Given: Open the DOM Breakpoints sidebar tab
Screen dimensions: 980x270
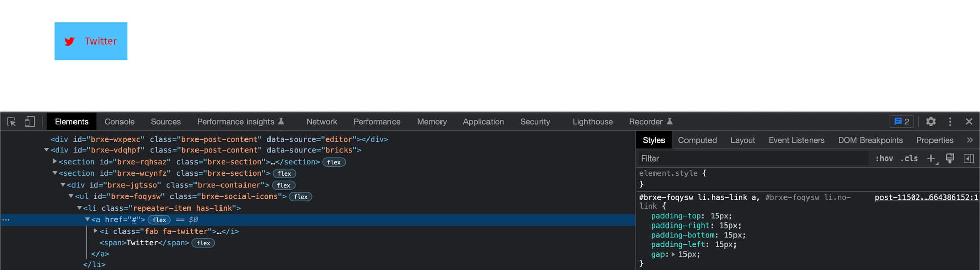Looking at the screenshot, I should click(x=870, y=140).
